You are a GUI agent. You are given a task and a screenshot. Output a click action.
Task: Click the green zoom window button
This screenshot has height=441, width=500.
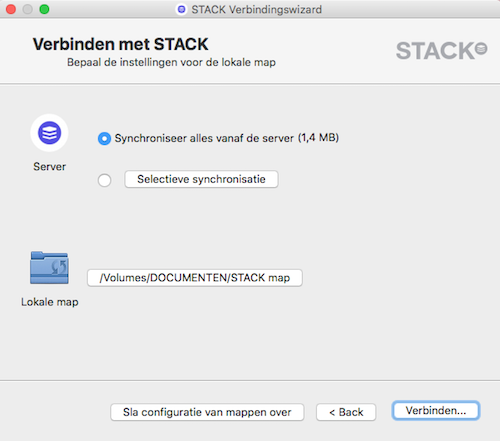click(44, 9)
